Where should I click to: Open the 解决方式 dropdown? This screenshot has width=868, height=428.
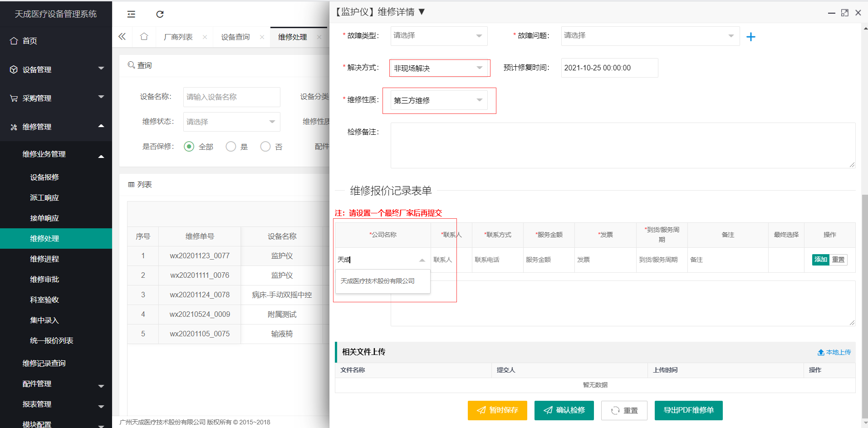[439, 68]
